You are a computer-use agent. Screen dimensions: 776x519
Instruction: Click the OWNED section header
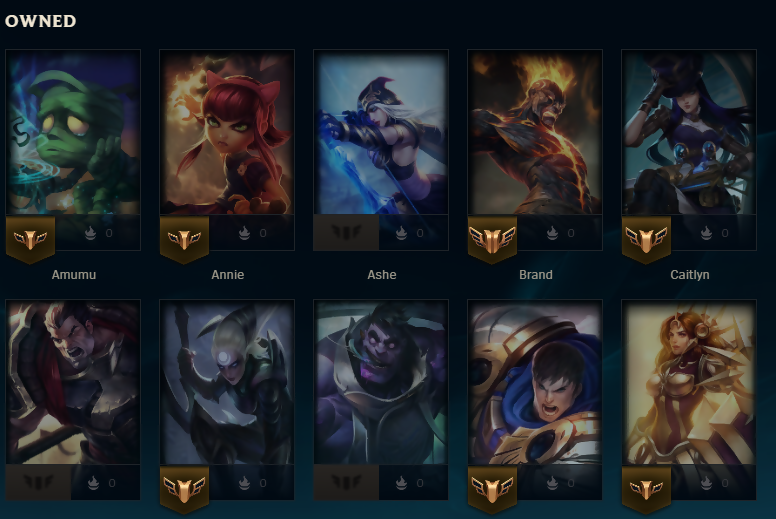coord(41,21)
